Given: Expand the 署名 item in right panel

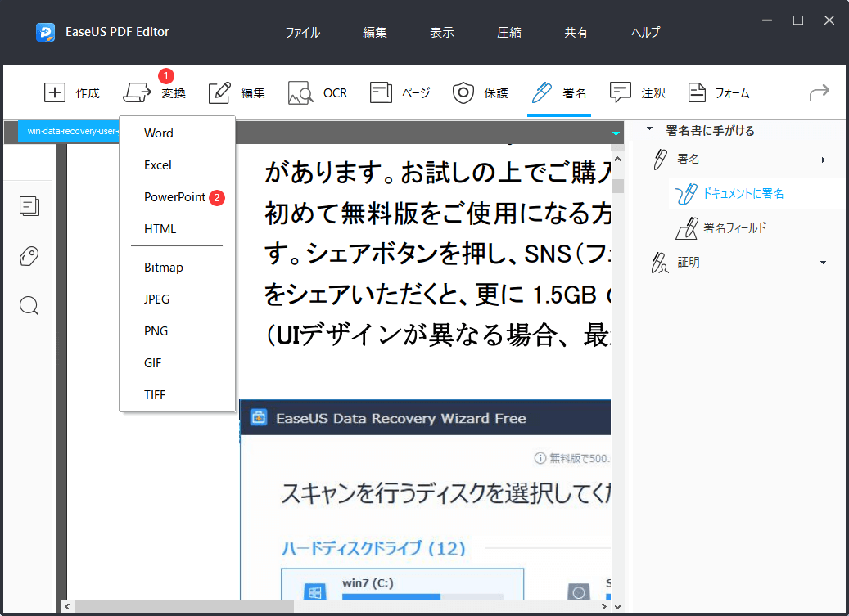Looking at the screenshot, I should click(824, 160).
